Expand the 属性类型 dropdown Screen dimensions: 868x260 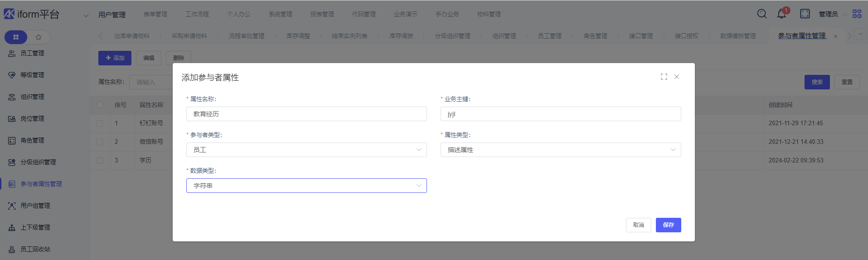click(560, 150)
